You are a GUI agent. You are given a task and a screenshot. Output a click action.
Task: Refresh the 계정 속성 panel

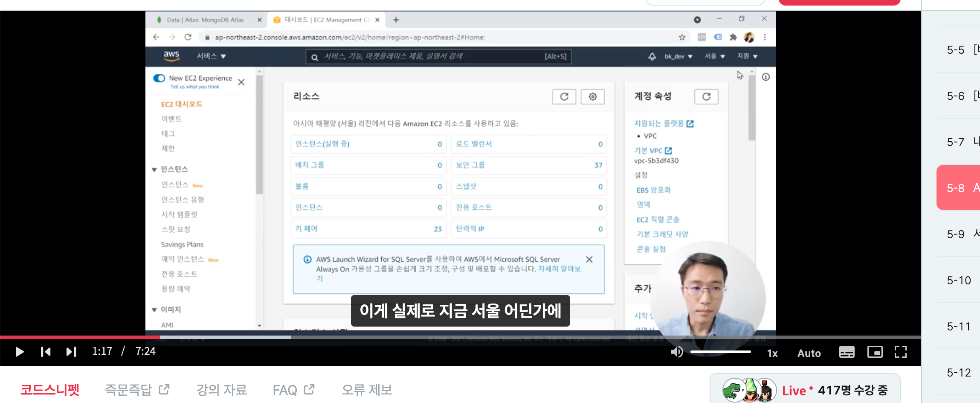coord(706,96)
